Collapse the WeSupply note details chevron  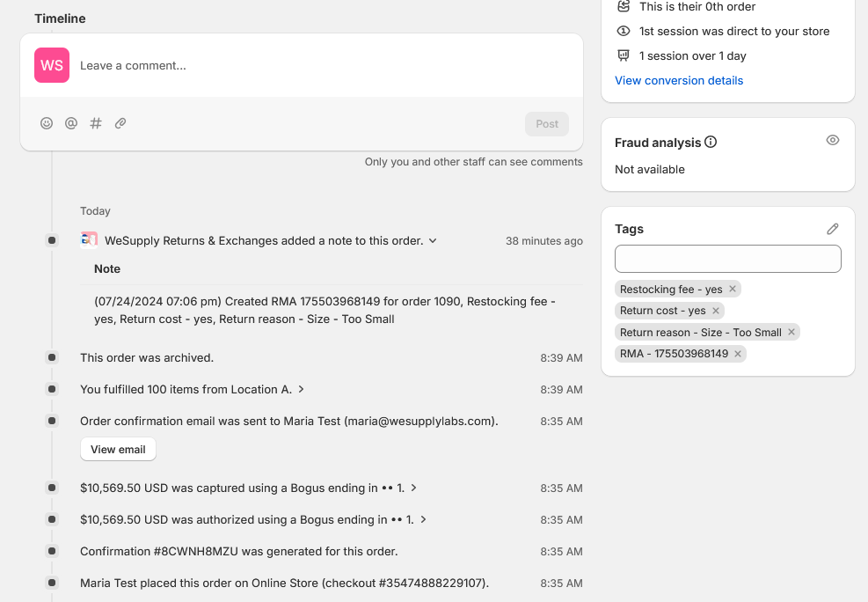(433, 241)
